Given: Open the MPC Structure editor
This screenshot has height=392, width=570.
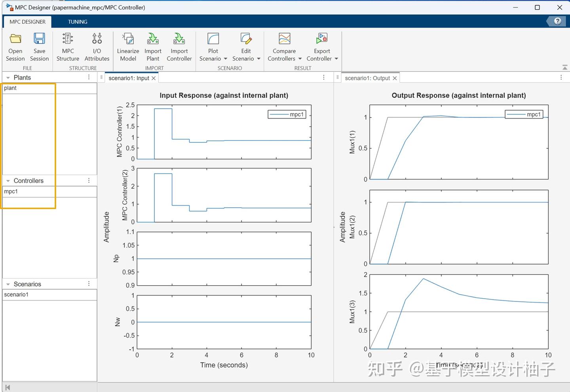Looking at the screenshot, I should click(x=67, y=45).
